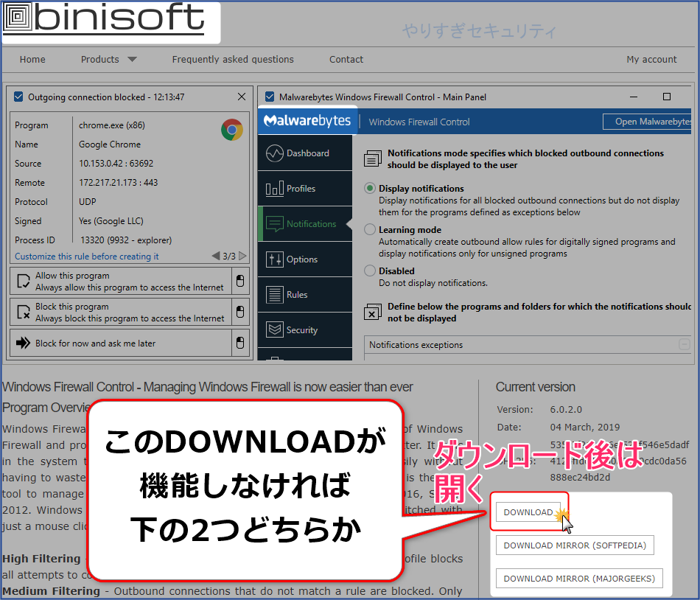
Task: Open My account page
Action: click(x=651, y=60)
